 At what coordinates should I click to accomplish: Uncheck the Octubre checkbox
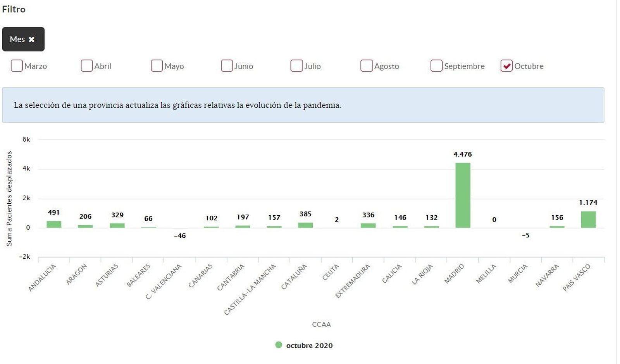pos(506,66)
